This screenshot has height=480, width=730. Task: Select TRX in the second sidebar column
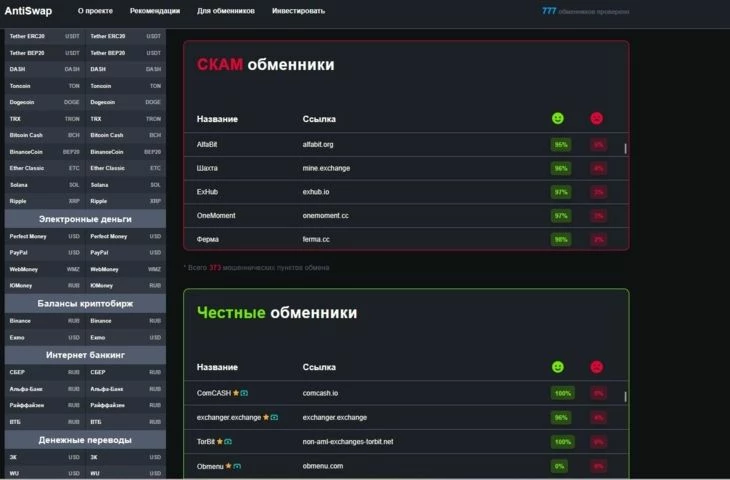(126, 119)
